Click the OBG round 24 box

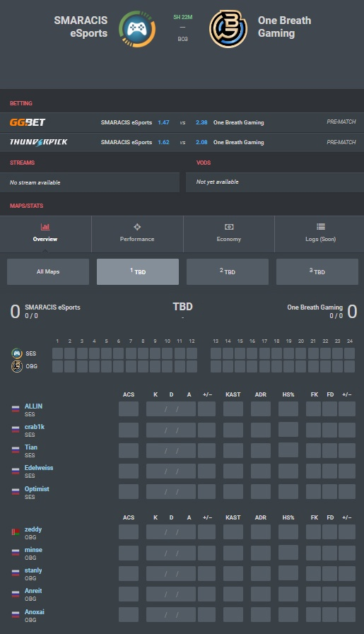[x=349, y=366]
